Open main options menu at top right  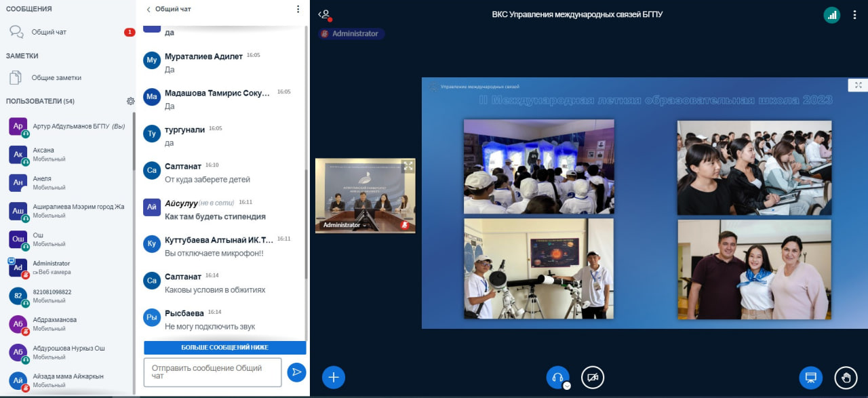point(854,14)
